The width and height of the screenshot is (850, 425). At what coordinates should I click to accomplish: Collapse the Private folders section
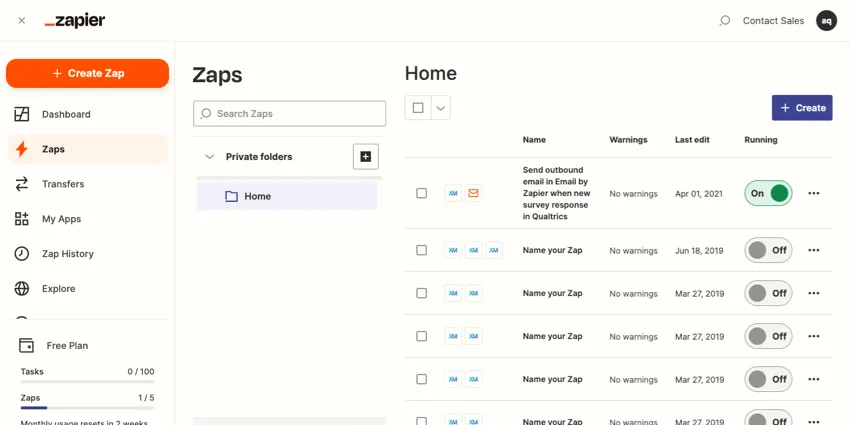(x=209, y=157)
